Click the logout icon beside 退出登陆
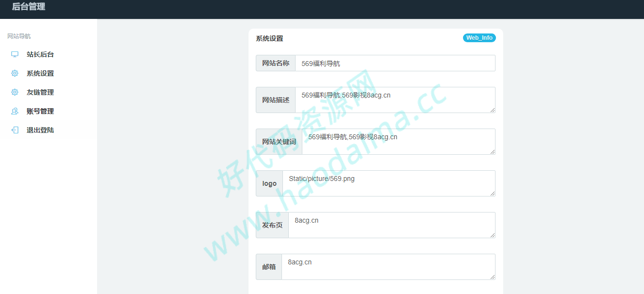This screenshot has height=294, width=644. point(15,130)
